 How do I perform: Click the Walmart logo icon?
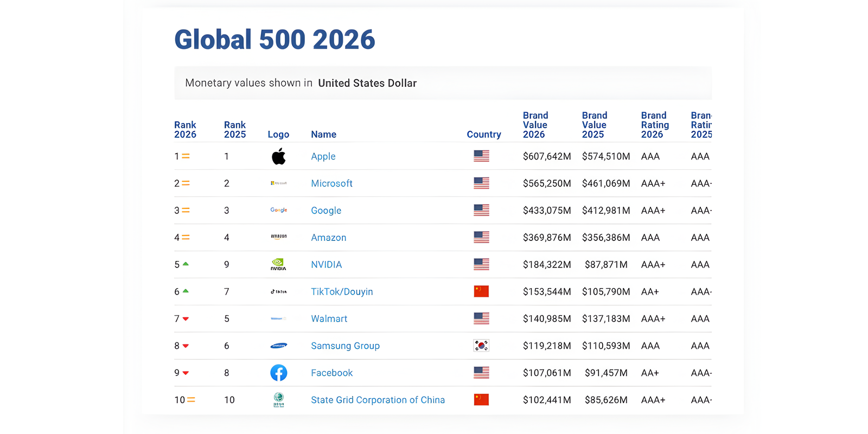pyautogui.click(x=279, y=318)
